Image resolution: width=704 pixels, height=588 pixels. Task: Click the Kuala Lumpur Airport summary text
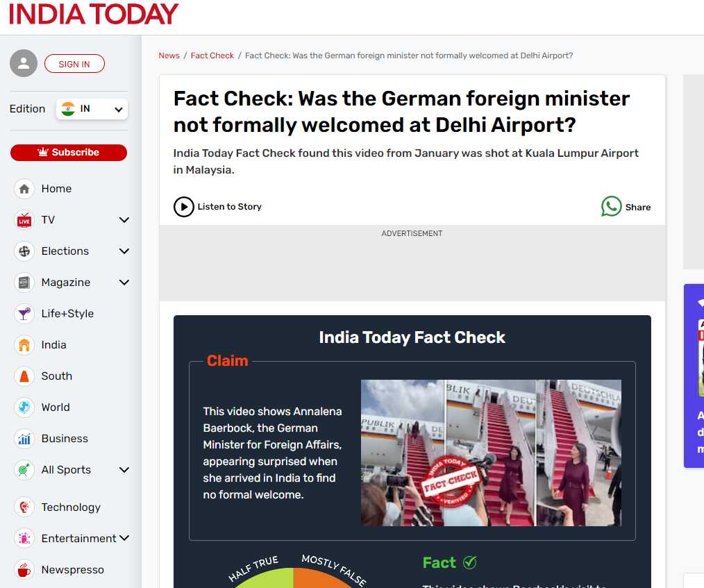[406, 162]
